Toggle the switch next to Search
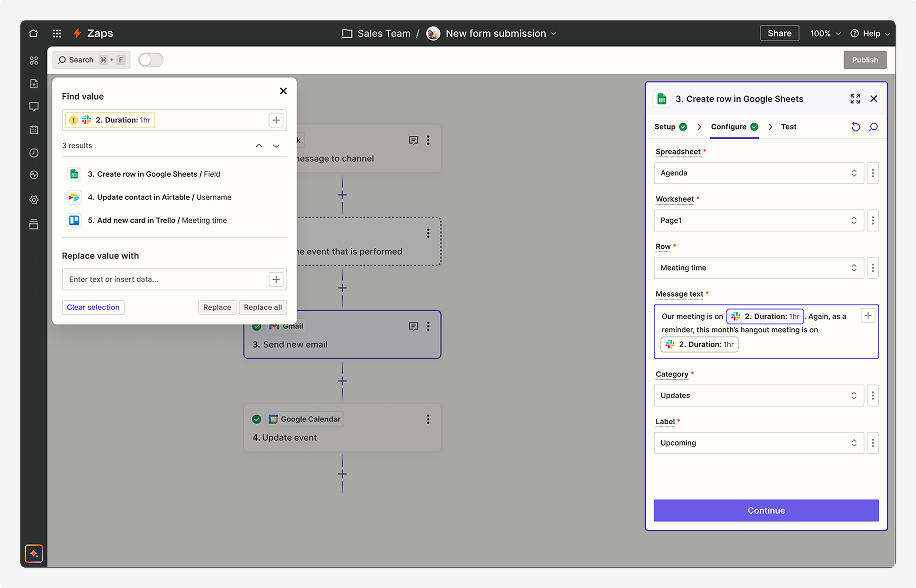The image size is (916, 588). click(x=151, y=60)
